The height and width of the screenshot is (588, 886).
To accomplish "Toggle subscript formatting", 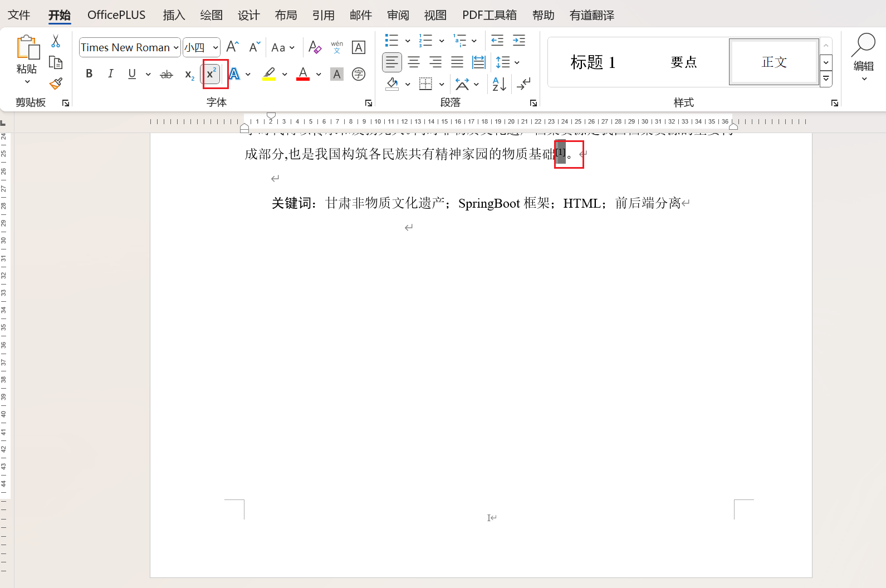I will coord(189,74).
